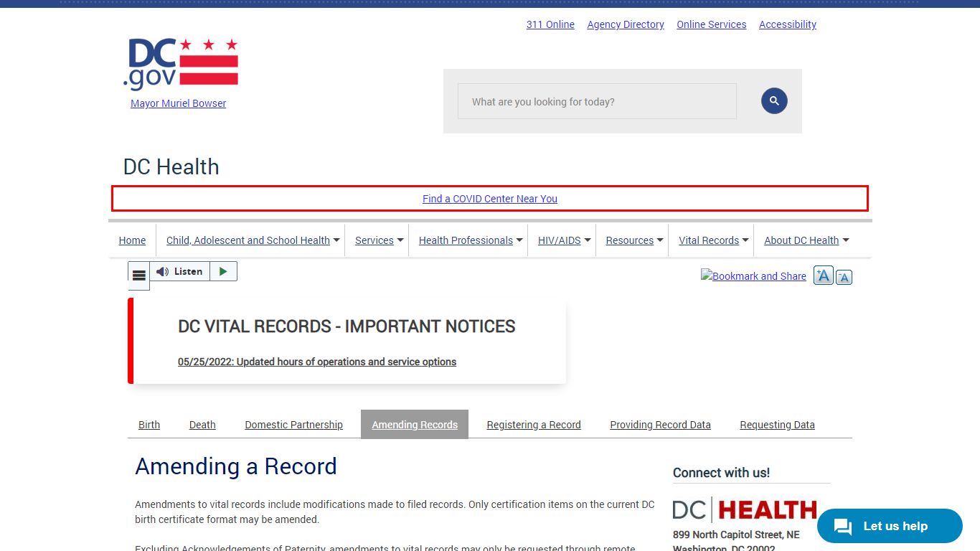Expand the Resources menu arrow

(660, 240)
